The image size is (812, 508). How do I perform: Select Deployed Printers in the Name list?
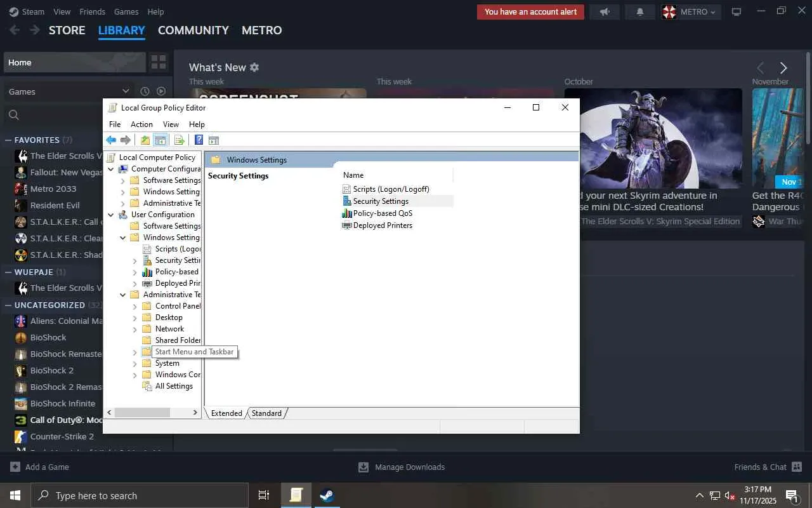pos(383,225)
